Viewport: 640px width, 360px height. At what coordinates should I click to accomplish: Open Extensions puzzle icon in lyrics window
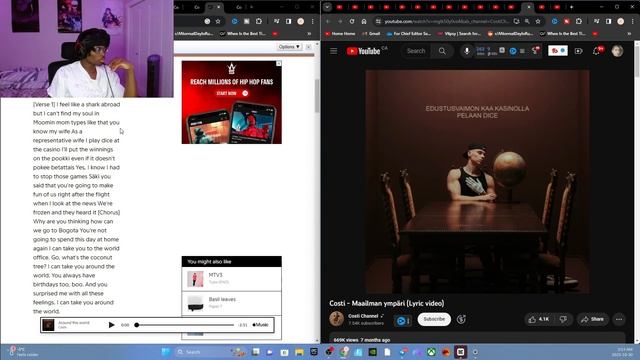pos(259,21)
